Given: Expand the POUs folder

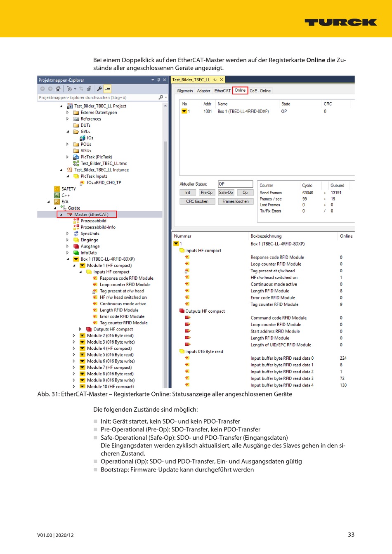Looking at the screenshot, I should pyautogui.click(x=68, y=144).
